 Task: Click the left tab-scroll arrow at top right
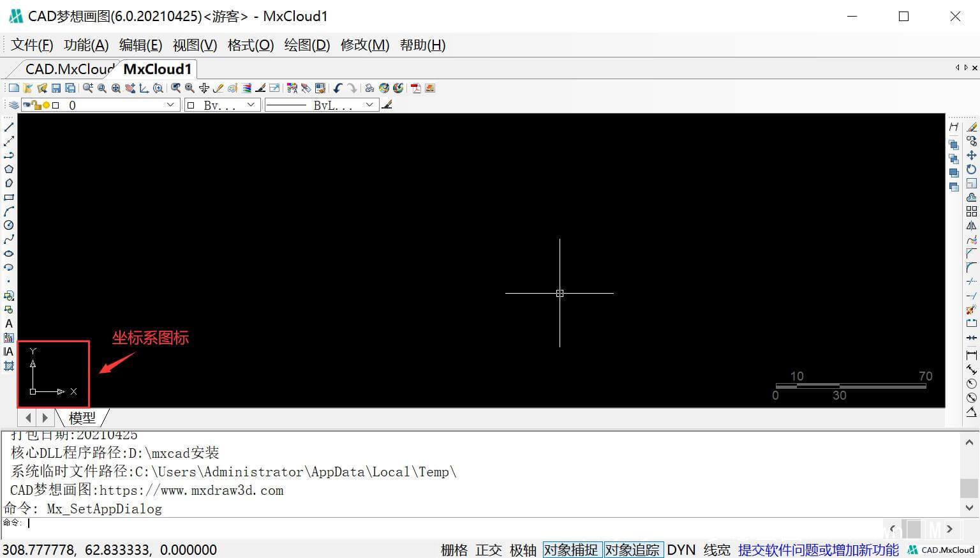(x=958, y=68)
